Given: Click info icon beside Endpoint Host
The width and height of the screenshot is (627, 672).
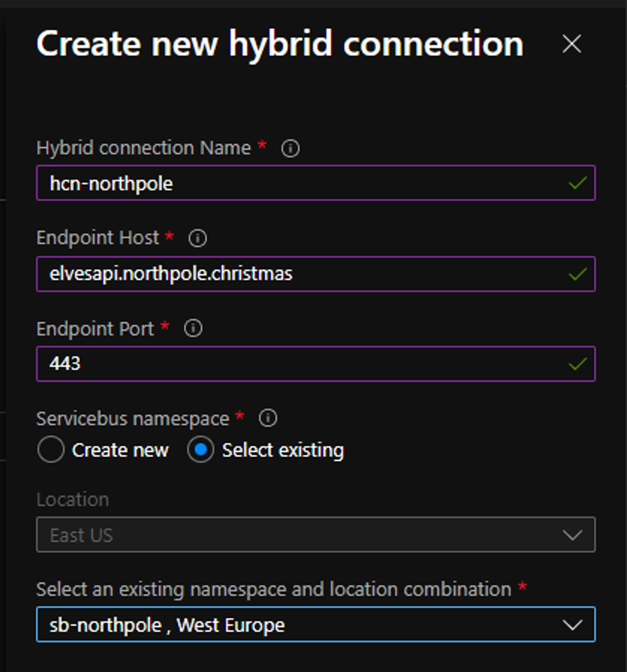Looking at the screenshot, I should [x=198, y=238].
